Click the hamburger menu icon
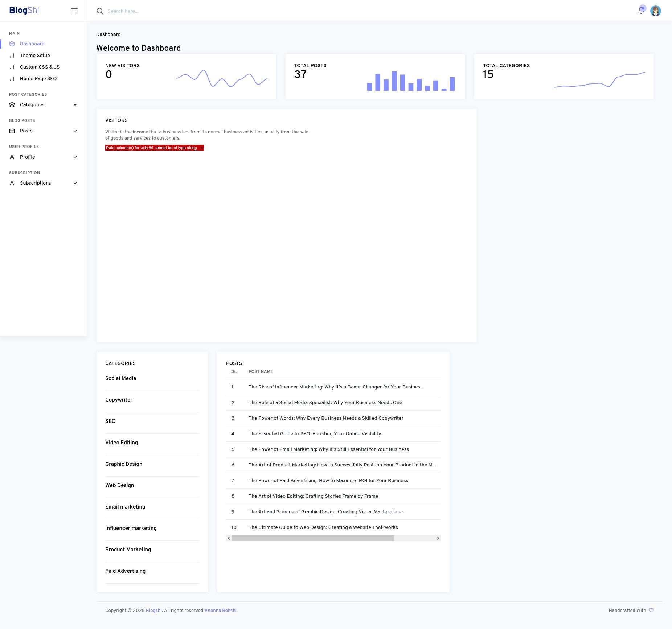The height and width of the screenshot is (629, 672). (74, 11)
